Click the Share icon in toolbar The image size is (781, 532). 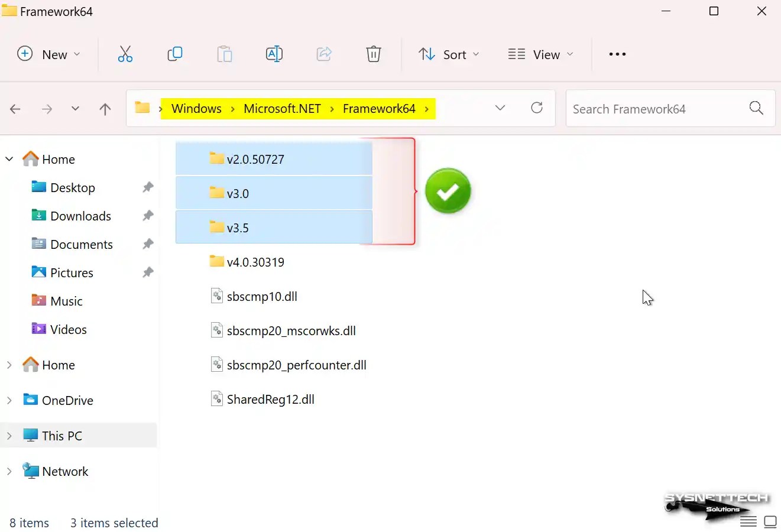pos(324,54)
